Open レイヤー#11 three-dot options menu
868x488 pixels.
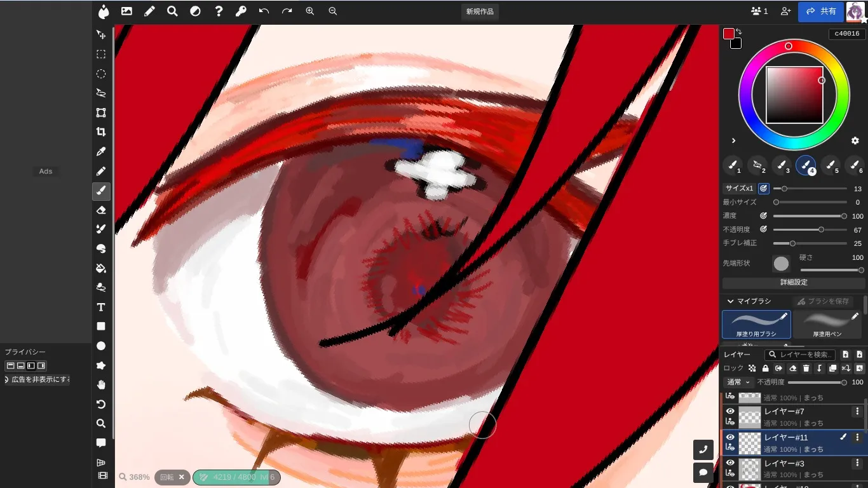click(x=857, y=437)
